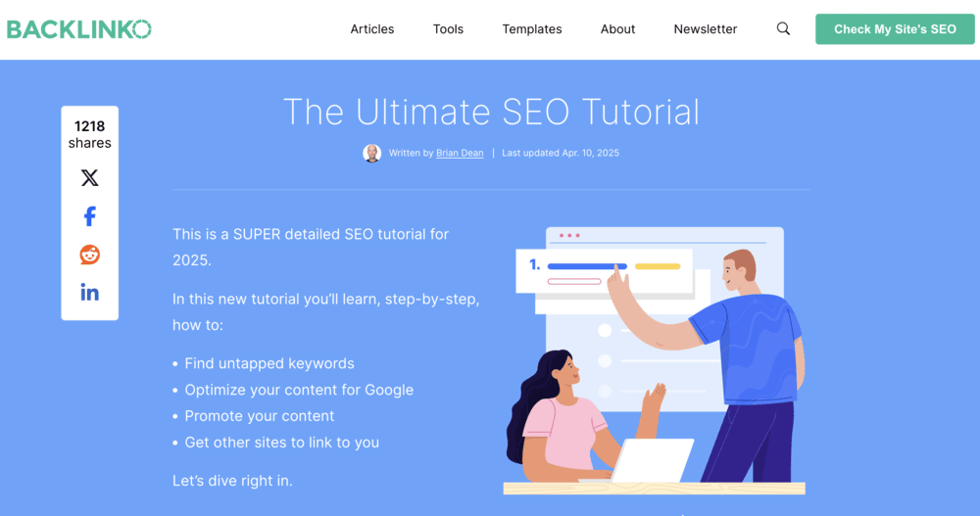This screenshot has width=980, height=516.
Task: Open the Brian Dean author link
Action: [460, 153]
